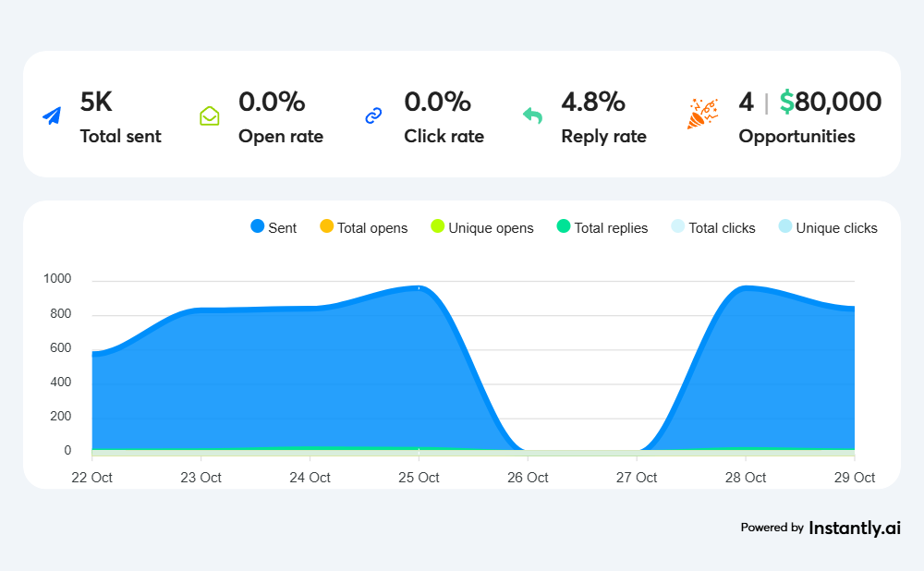Click the 5K Total sent value
This screenshot has height=571, width=924.
tap(96, 103)
